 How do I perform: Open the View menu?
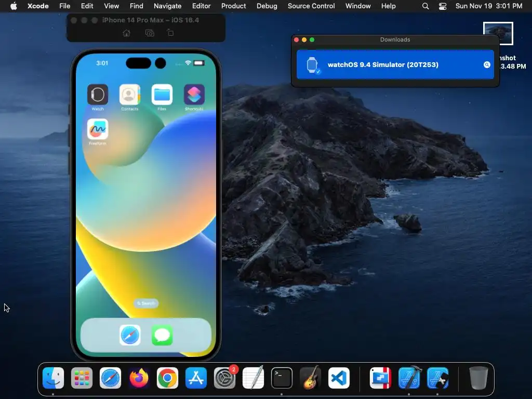111,6
